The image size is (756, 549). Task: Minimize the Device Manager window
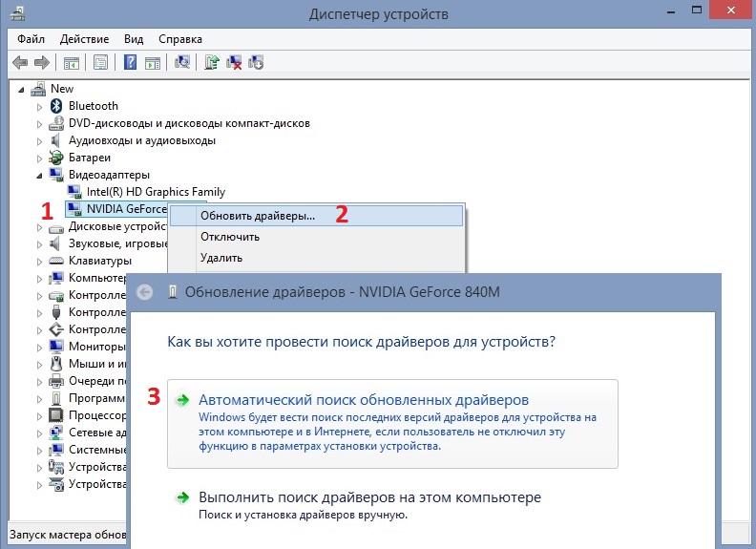tap(671, 11)
